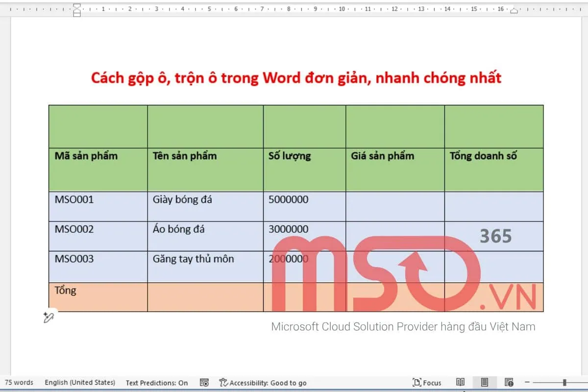Toggle Focus mode on
The width and height of the screenshot is (588, 392).
[x=427, y=382]
